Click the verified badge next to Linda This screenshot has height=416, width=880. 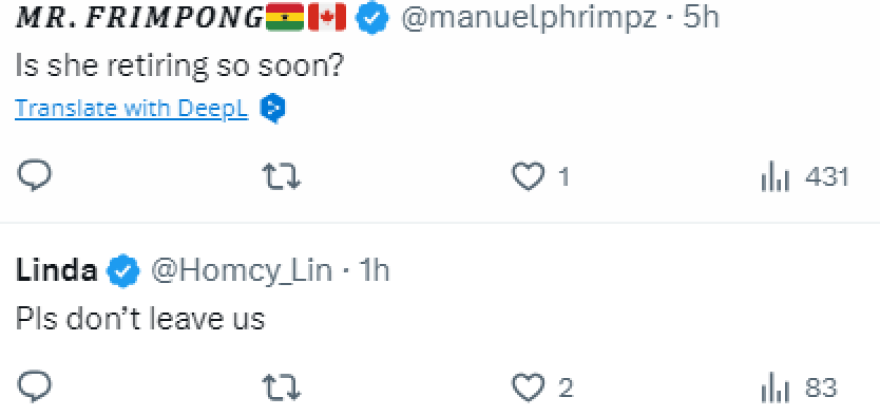[123, 269]
